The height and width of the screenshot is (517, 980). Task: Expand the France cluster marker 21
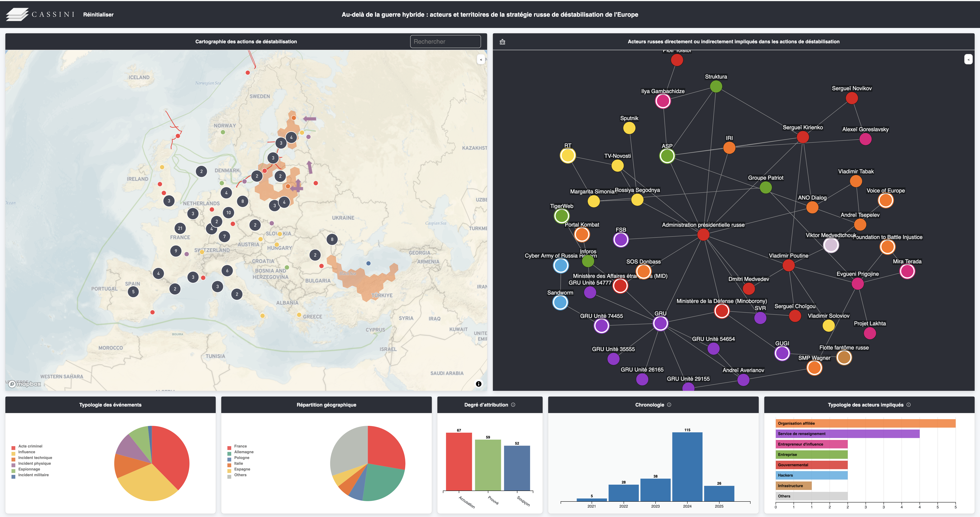(180, 228)
